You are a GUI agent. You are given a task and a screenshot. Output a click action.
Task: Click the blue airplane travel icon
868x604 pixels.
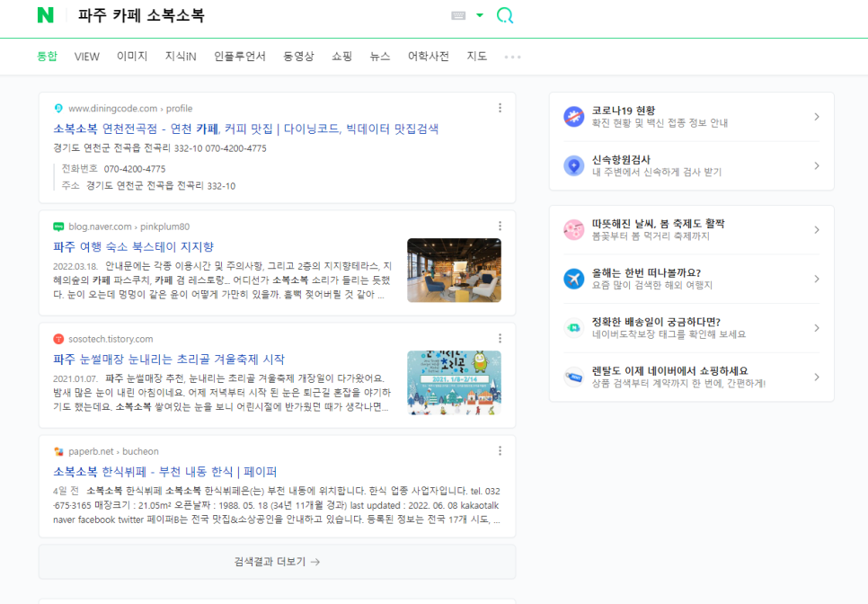click(574, 279)
